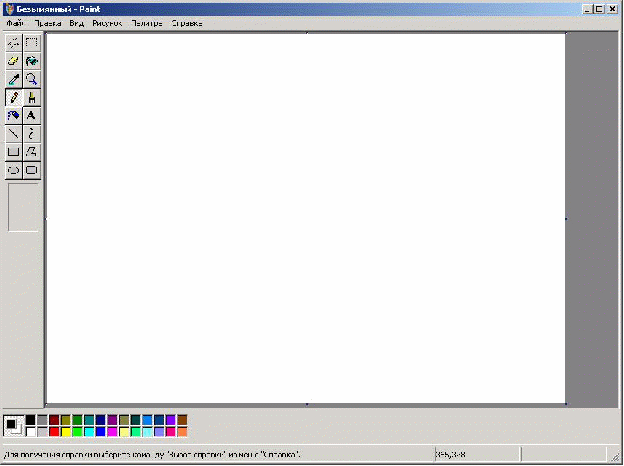Open the Файл menu
Viewport: 624px width, 466px height.
[x=15, y=23]
